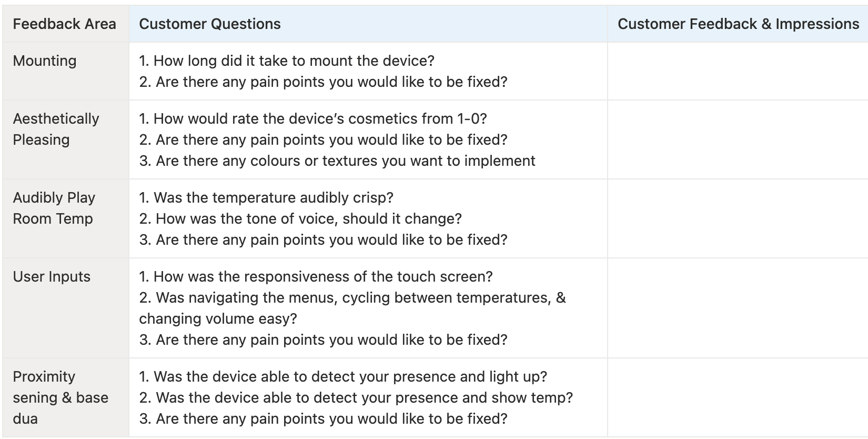Click the empty feedback cell for User Inputs
The width and height of the screenshot is (868, 439).
point(738,308)
